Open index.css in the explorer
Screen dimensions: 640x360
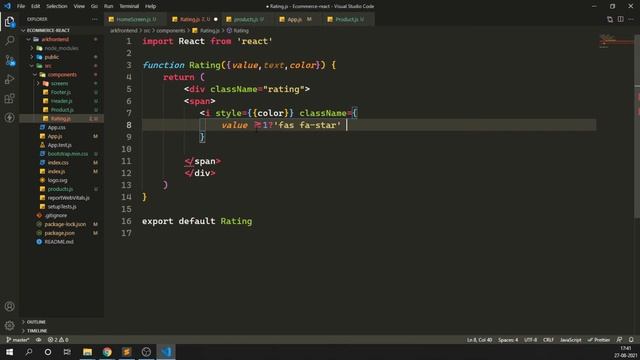coord(58,162)
